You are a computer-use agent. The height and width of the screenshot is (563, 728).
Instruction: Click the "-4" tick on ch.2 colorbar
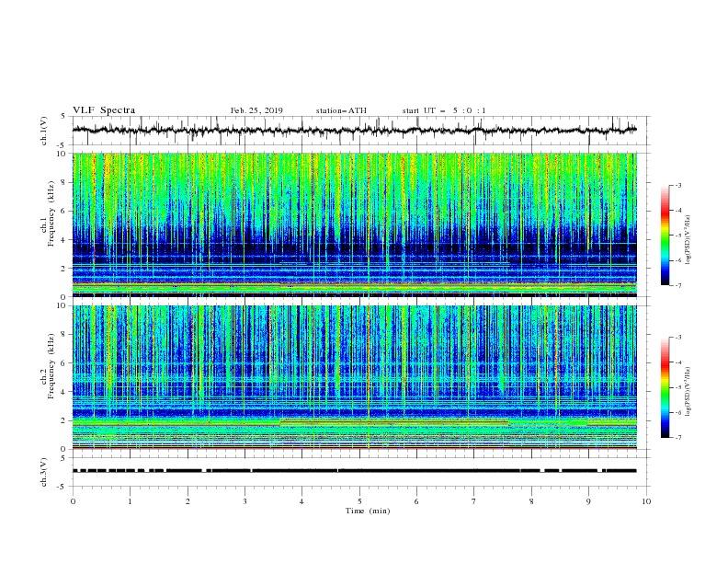(x=677, y=362)
